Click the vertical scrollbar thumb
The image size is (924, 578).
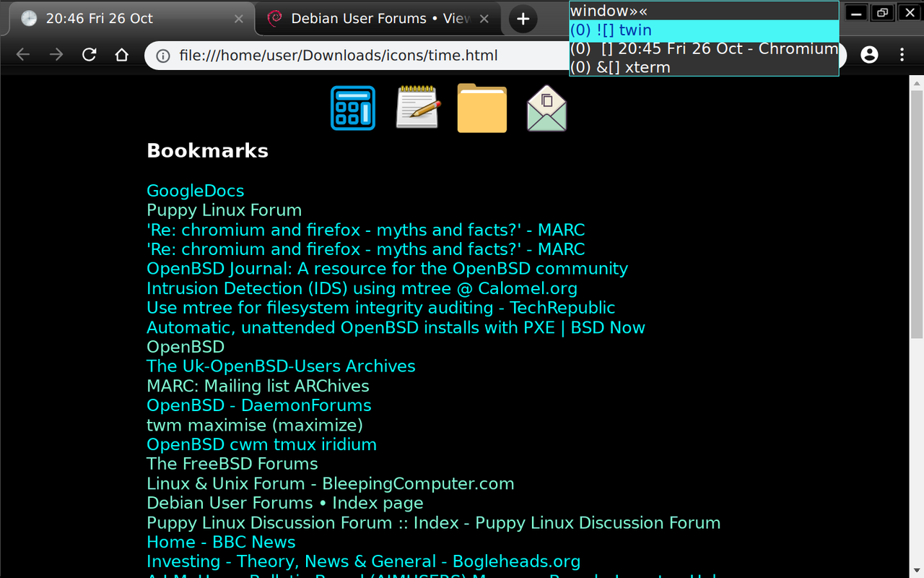(917, 212)
